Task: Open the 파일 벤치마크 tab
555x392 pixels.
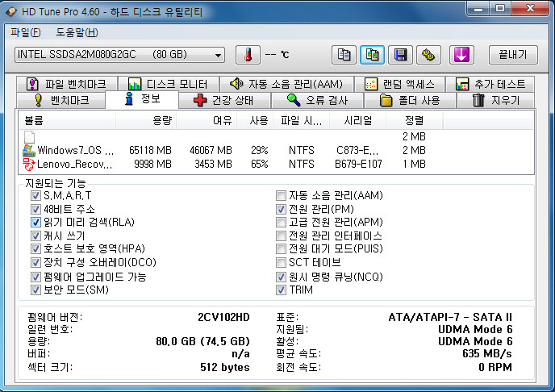Action: click(66, 84)
